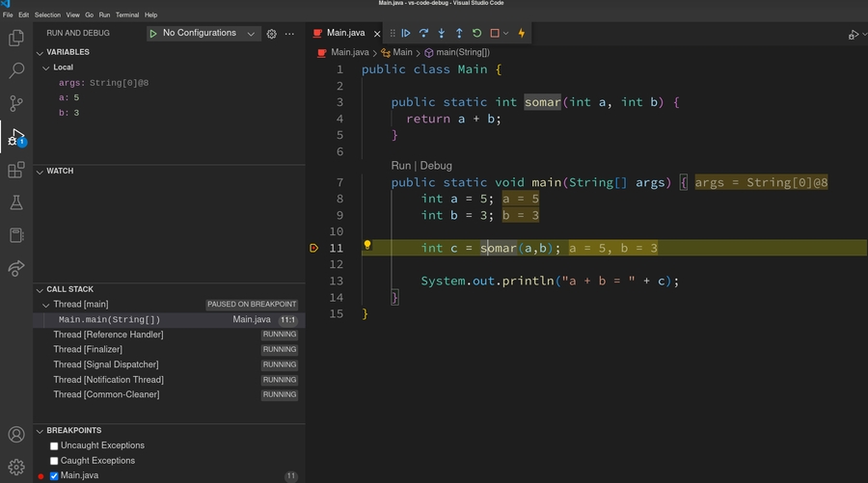
Task: Open the Source Control view
Action: tap(16, 103)
